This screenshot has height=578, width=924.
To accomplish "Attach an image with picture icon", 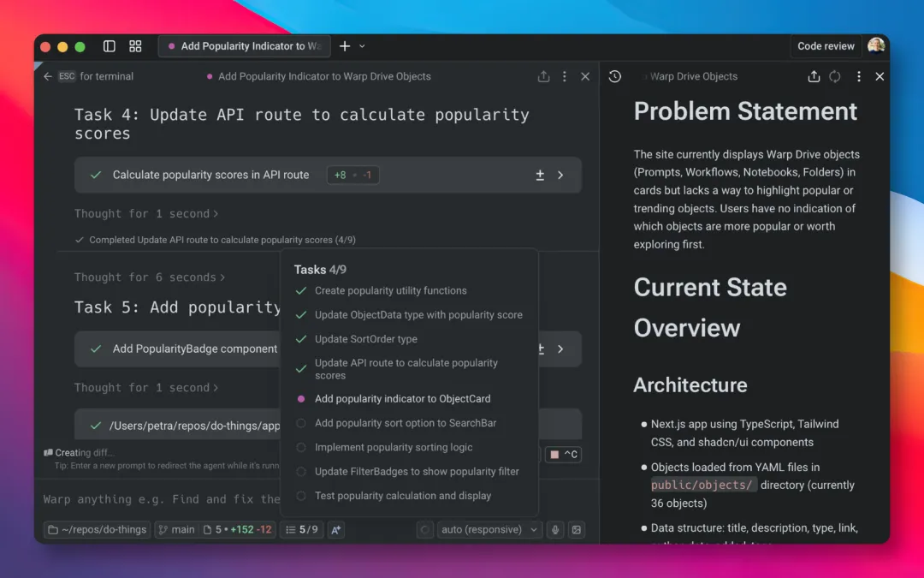I will point(577,530).
